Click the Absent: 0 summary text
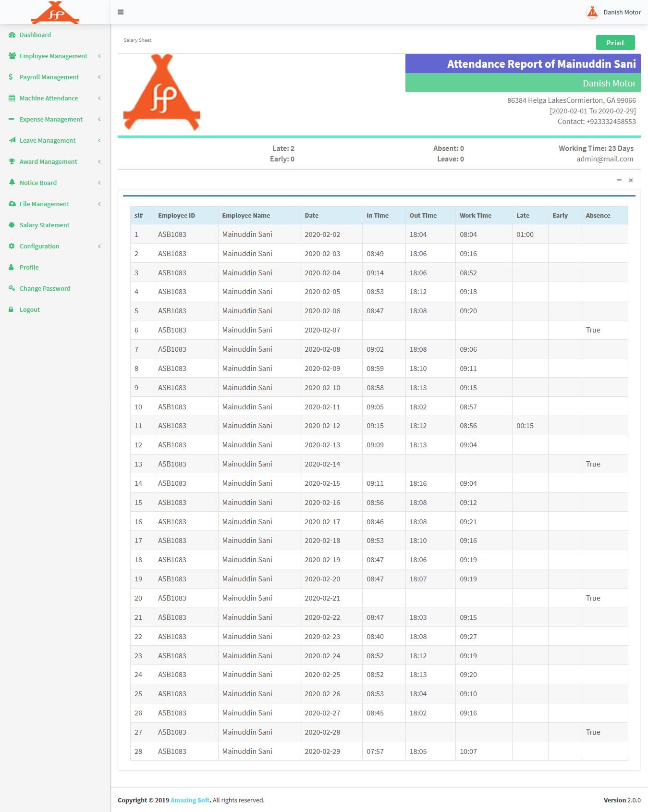This screenshot has height=812, width=648. click(449, 148)
